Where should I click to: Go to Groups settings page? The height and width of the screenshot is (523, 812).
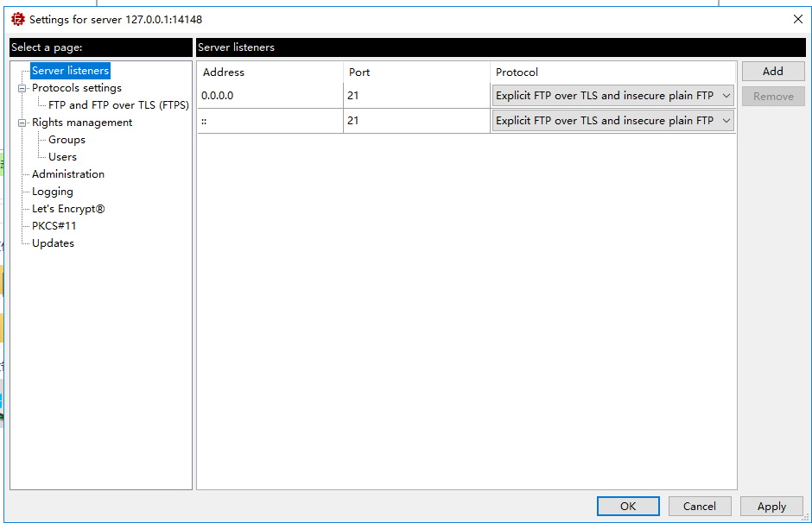(x=67, y=140)
